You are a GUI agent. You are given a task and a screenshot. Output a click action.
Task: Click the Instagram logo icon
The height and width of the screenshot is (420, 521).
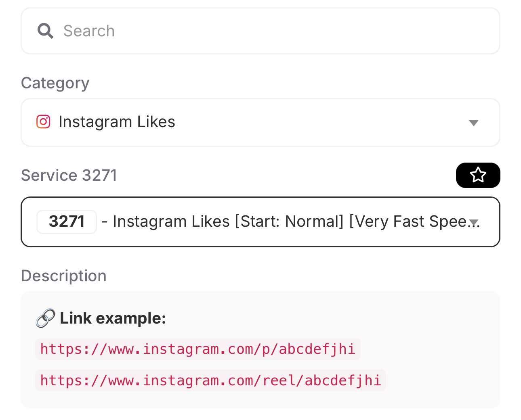43,122
